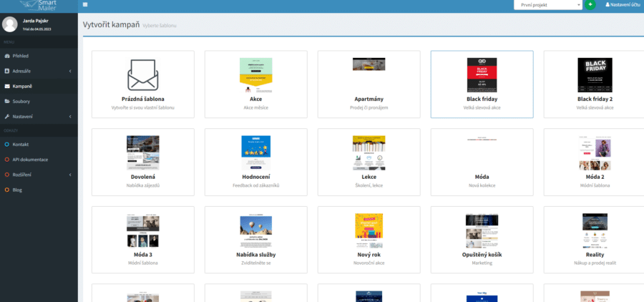The image size is (644, 302).
Task: Click the Soubory folder icon
Action: click(x=7, y=101)
